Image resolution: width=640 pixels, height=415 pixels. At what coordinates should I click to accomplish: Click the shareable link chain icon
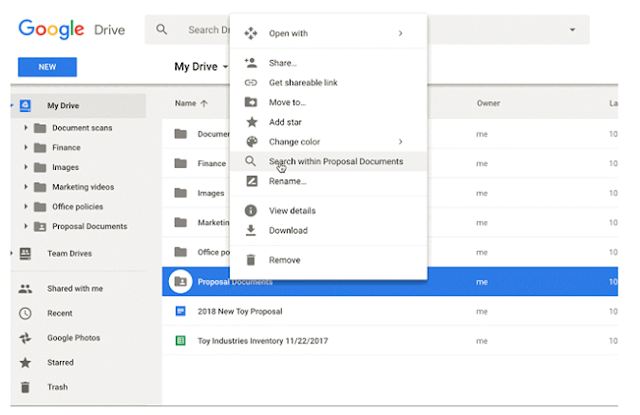click(x=251, y=83)
